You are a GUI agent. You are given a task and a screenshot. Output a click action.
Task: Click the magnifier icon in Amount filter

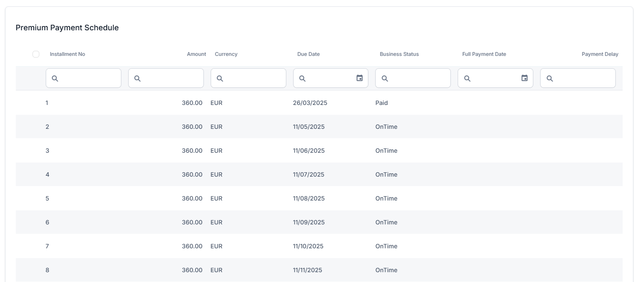pos(137,78)
